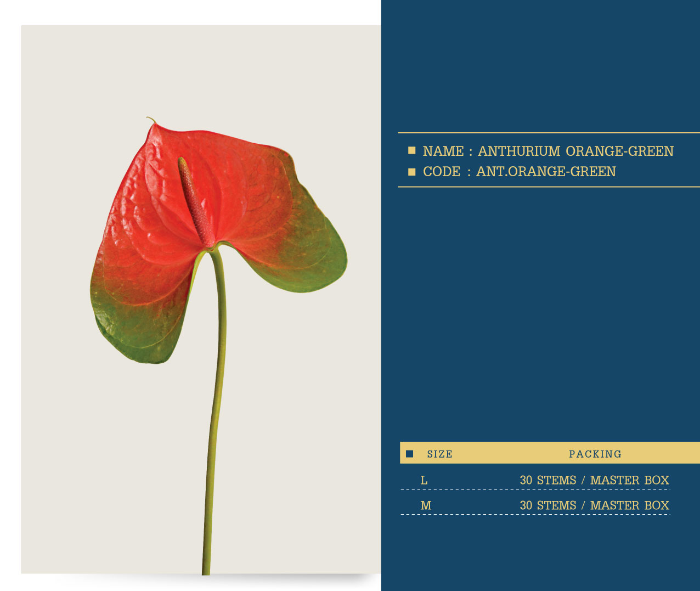
Task: Select the L size row label
Action: click(x=424, y=480)
